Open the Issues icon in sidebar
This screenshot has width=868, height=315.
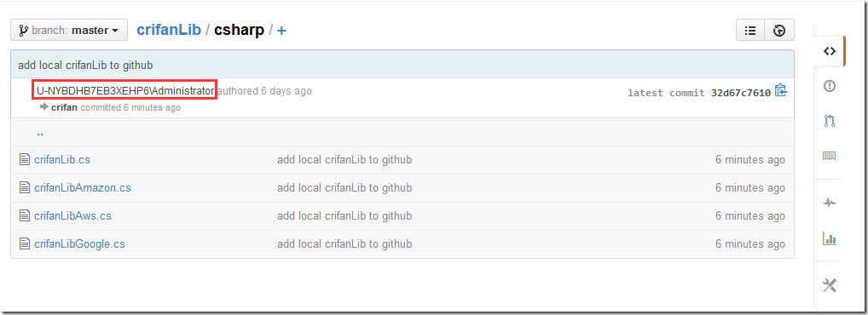pyautogui.click(x=829, y=86)
